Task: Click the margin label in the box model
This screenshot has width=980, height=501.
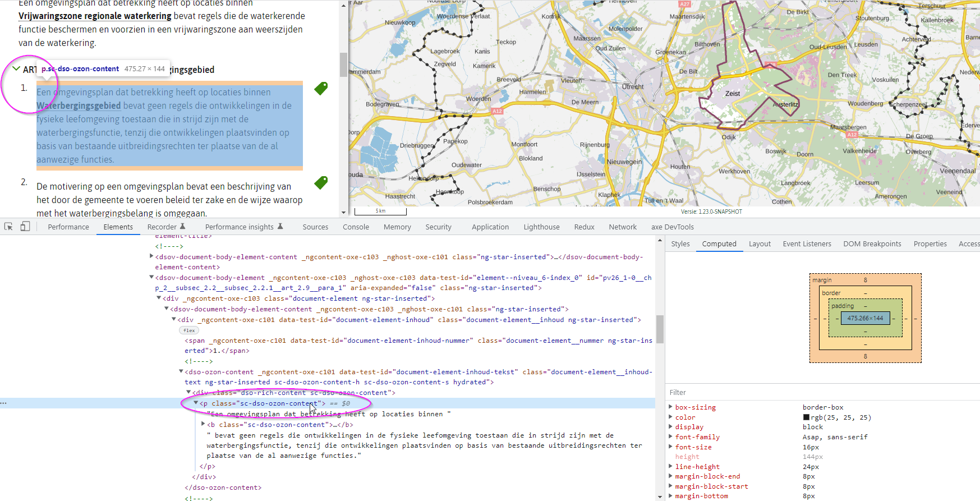Action: click(x=822, y=280)
